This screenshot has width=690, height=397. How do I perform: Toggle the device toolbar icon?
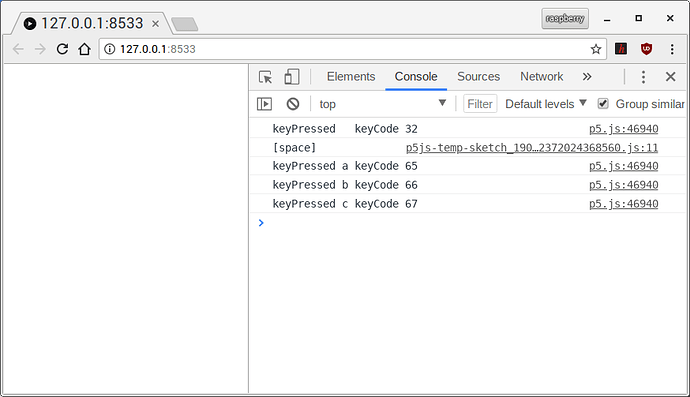coord(291,77)
